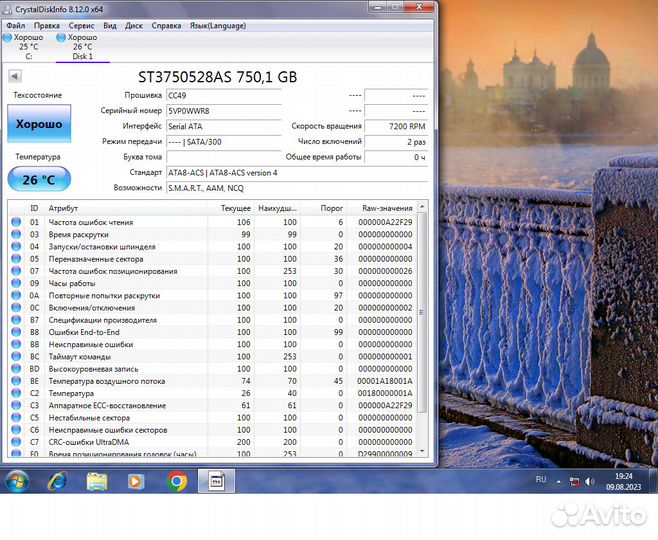Open the Windows Start menu
This screenshot has width=658, height=540.
point(17,481)
